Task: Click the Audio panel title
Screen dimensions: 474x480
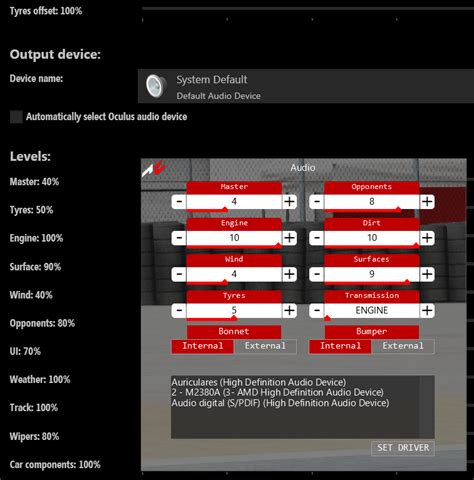Action: click(303, 168)
